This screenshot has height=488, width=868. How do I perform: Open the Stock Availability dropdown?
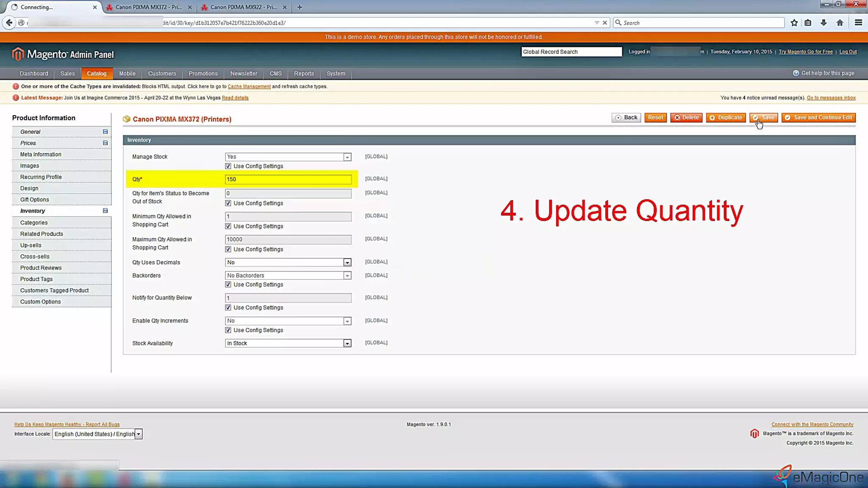click(288, 343)
